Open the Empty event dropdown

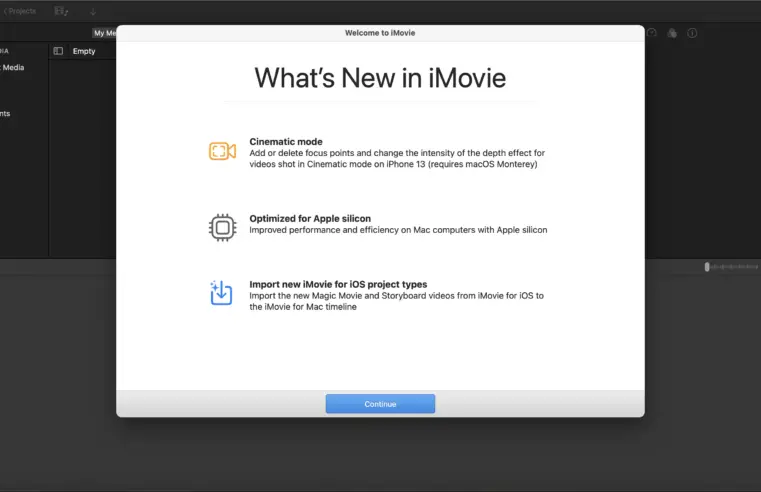pyautogui.click(x=84, y=51)
